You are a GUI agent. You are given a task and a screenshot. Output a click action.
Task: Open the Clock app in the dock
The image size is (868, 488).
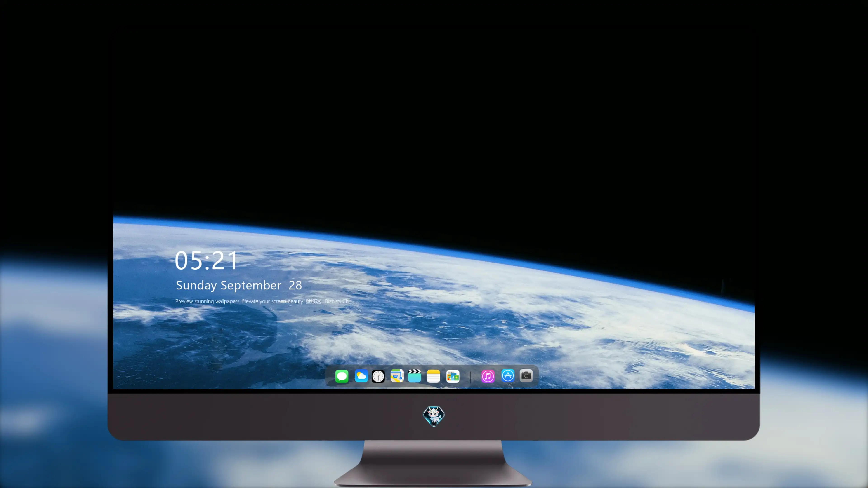coord(378,376)
